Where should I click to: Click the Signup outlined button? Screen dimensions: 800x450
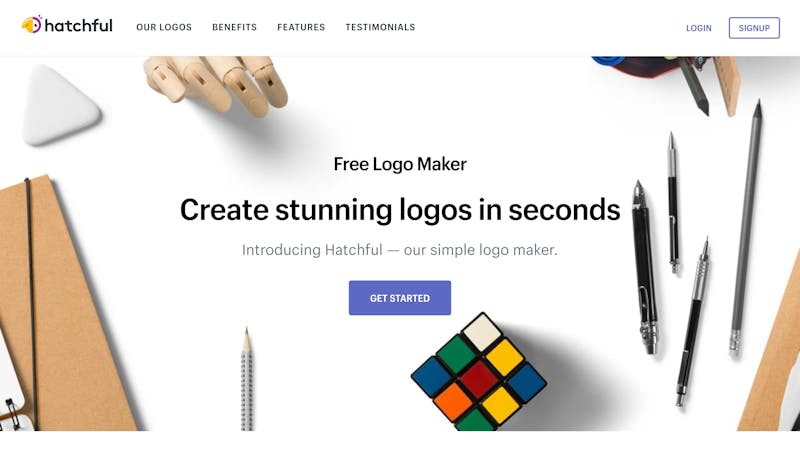754,28
